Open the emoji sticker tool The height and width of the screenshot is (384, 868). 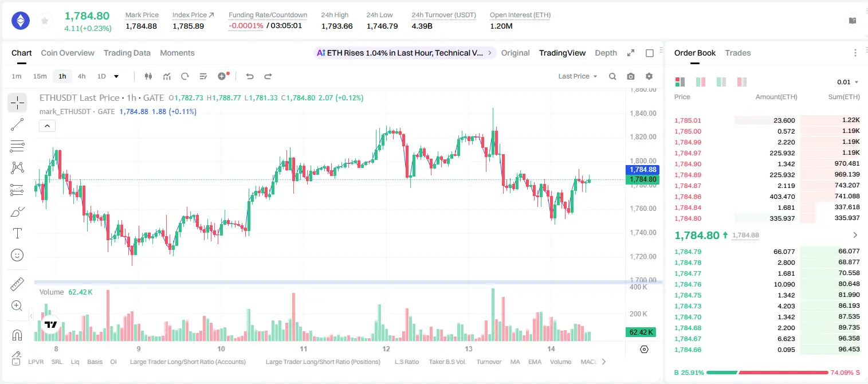point(17,255)
